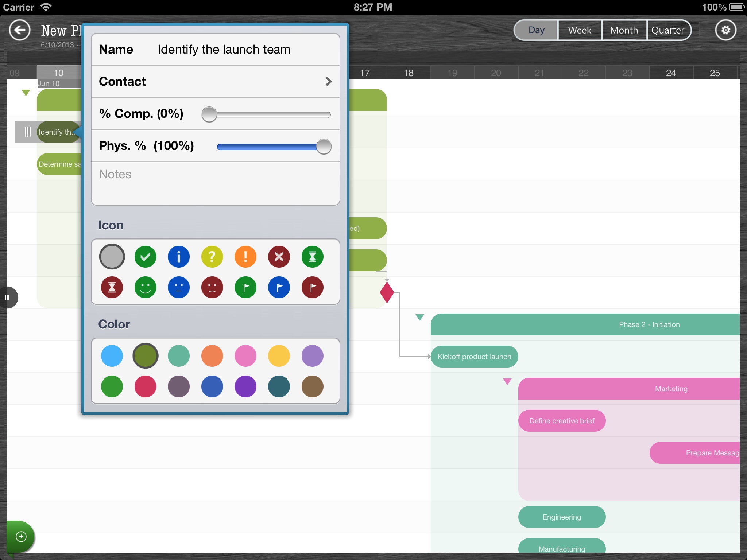The width and height of the screenshot is (747, 560).
Task: Switch to Quarter view
Action: (x=667, y=30)
